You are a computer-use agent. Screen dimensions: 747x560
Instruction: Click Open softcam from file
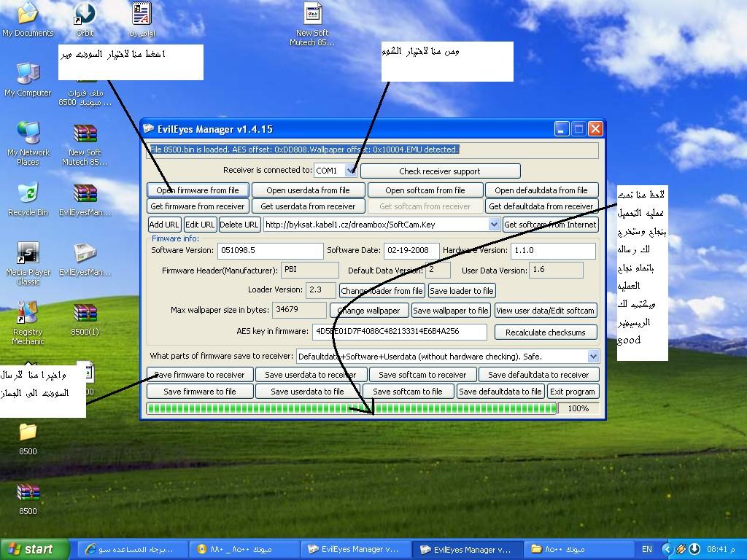425,190
